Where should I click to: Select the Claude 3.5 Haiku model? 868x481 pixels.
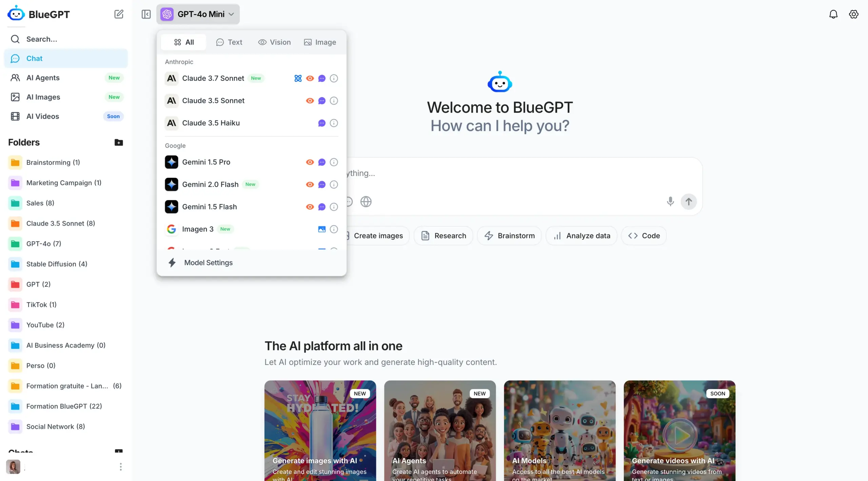(x=252, y=123)
